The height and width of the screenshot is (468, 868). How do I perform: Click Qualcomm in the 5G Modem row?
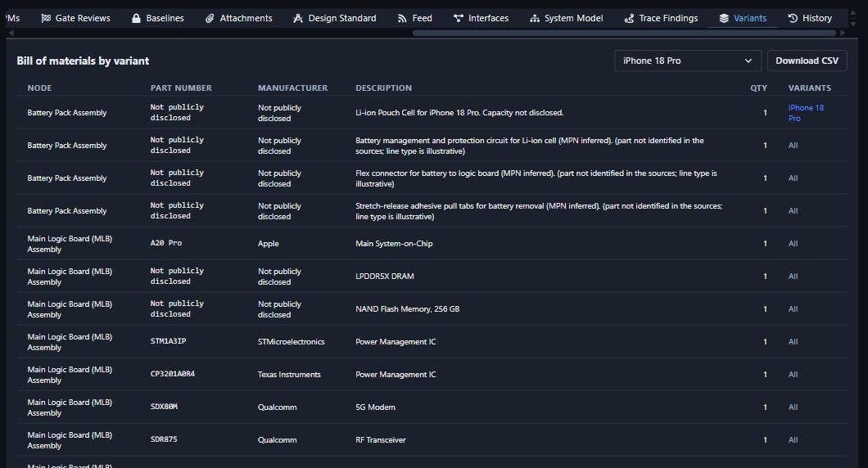pyautogui.click(x=278, y=407)
